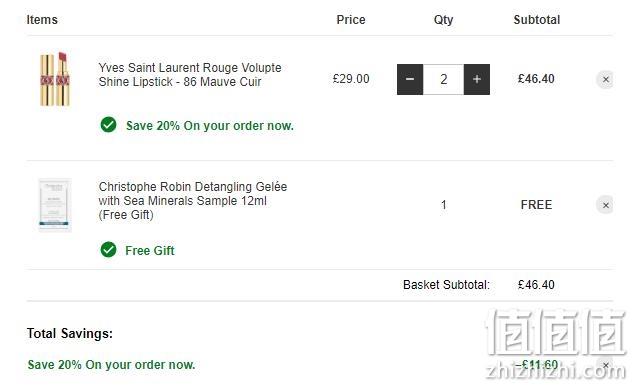
Task: Click the Price column header
Action: pyautogui.click(x=351, y=19)
